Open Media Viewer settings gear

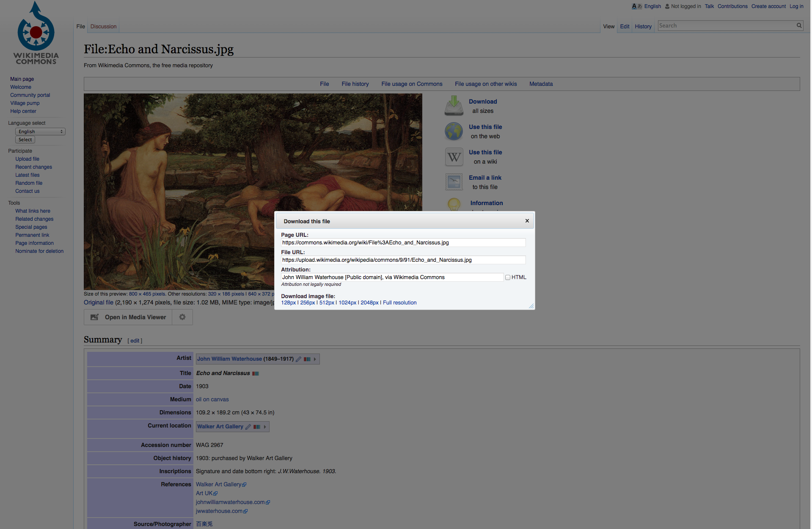tap(182, 317)
